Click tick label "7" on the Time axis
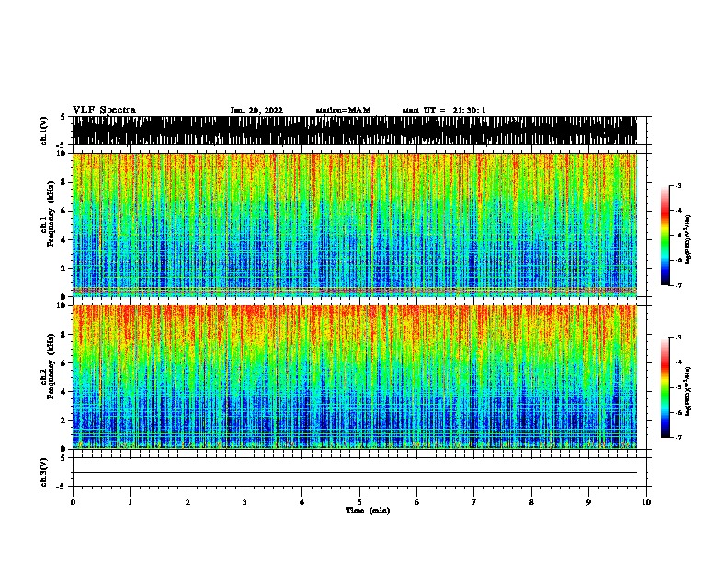The height and width of the screenshot is (563, 728). click(x=474, y=502)
